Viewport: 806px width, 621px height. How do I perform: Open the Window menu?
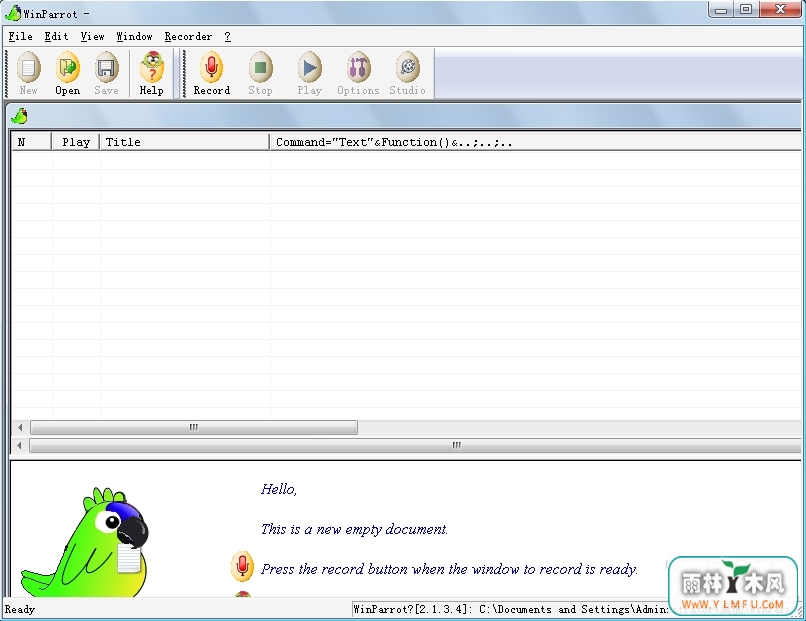point(134,36)
